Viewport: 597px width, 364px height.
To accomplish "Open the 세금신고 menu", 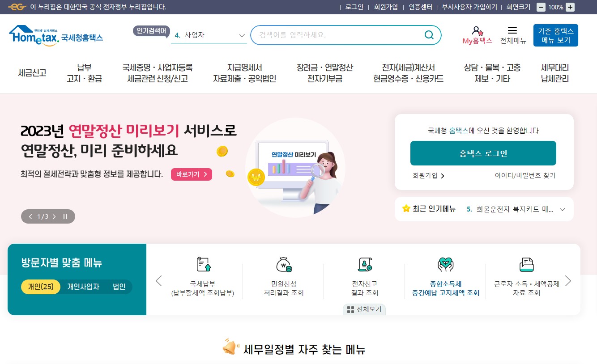I will coord(32,73).
